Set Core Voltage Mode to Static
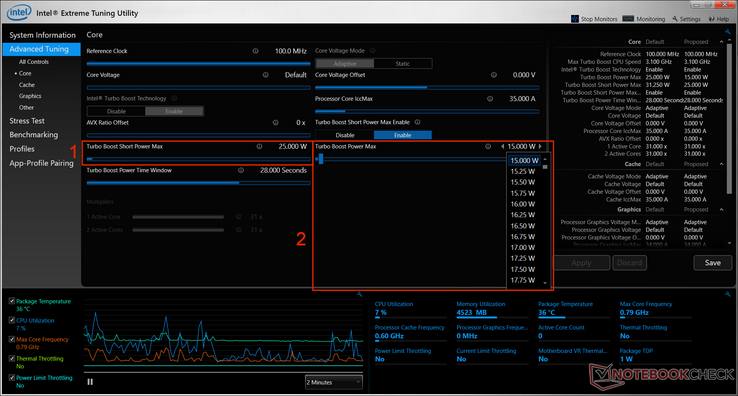 (x=403, y=64)
